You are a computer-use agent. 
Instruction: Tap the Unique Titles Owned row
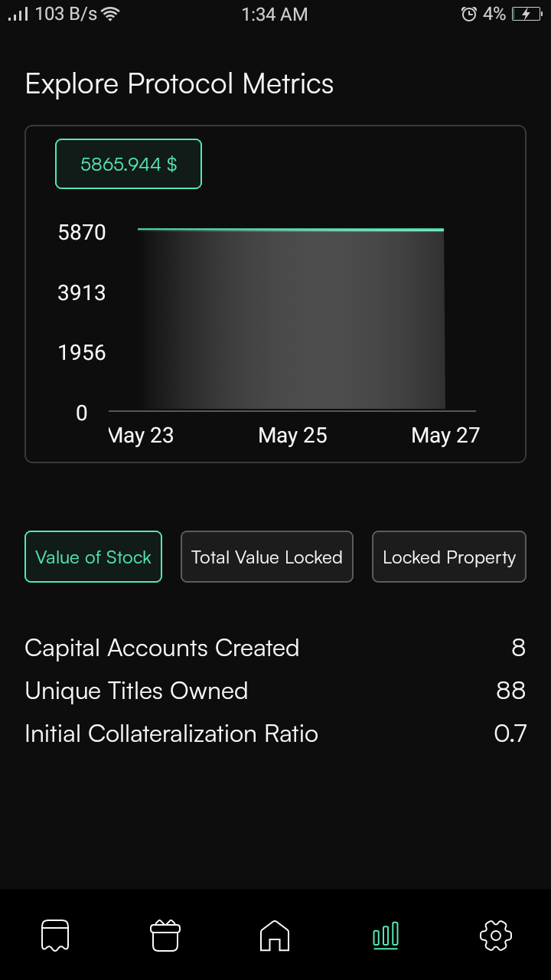pyautogui.click(x=275, y=691)
